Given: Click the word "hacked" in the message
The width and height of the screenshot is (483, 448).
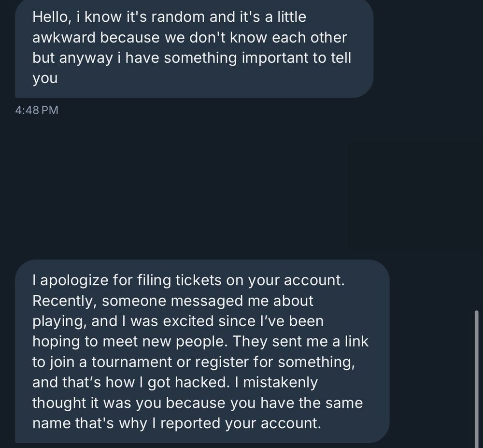Looking at the screenshot, I should pos(202,382).
